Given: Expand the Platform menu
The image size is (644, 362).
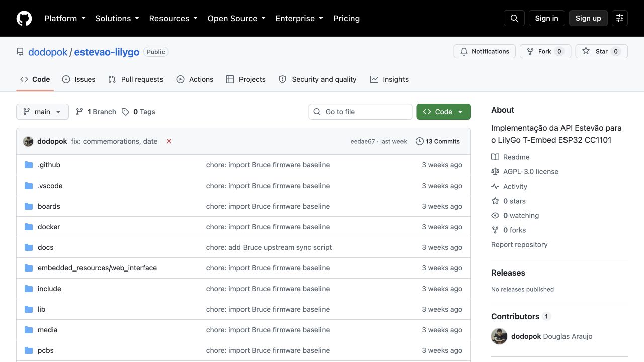Looking at the screenshot, I should 65,18.
